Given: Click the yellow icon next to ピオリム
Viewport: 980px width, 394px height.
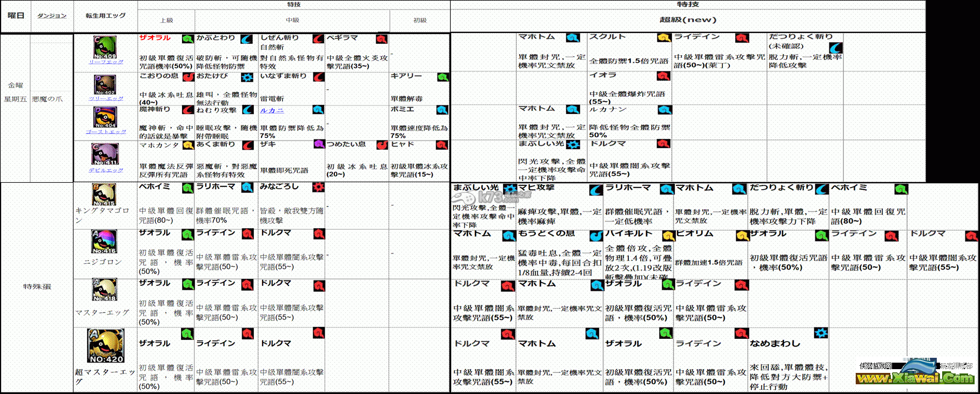Looking at the screenshot, I should pos(742,236).
